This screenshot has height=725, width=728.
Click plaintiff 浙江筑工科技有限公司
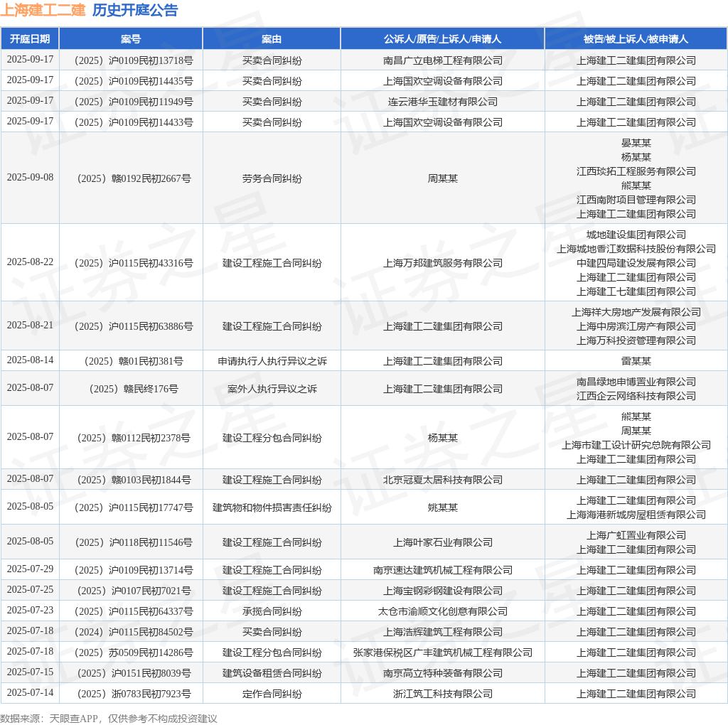[x=442, y=694]
